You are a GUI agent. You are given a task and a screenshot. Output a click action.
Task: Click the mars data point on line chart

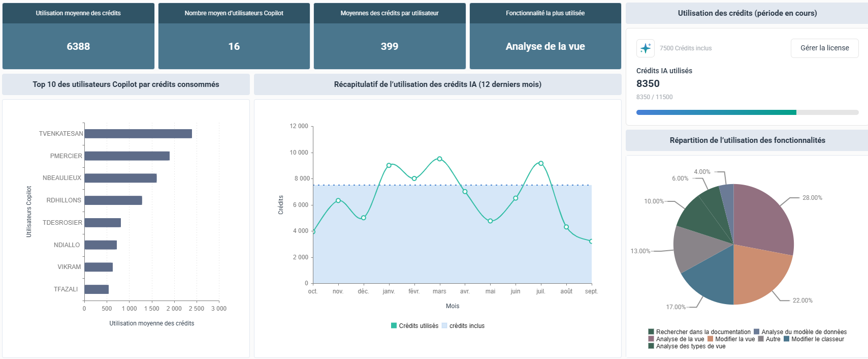click(439, 159)
